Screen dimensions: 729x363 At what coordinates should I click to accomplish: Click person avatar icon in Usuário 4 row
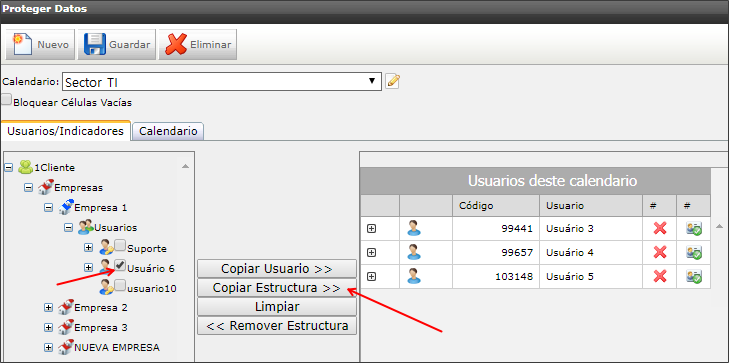pyautogui.click(x=414, y=252)
